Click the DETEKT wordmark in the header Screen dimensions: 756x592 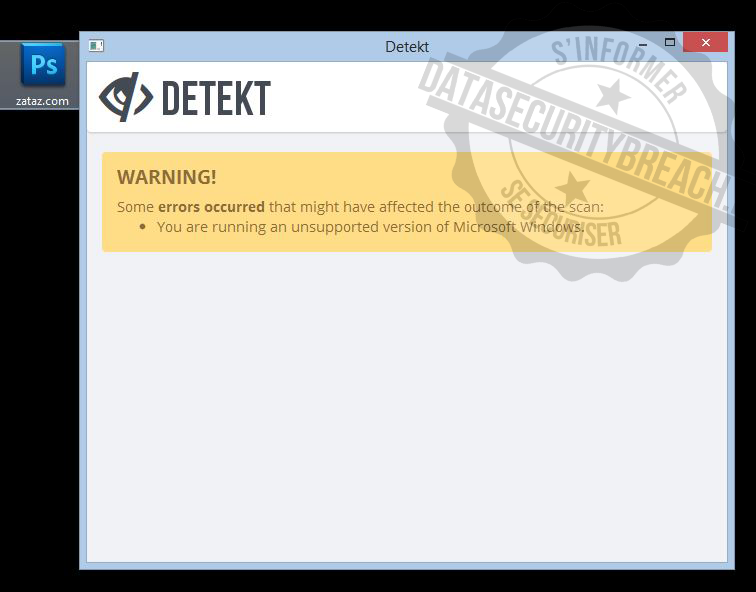tap(216, 98)
